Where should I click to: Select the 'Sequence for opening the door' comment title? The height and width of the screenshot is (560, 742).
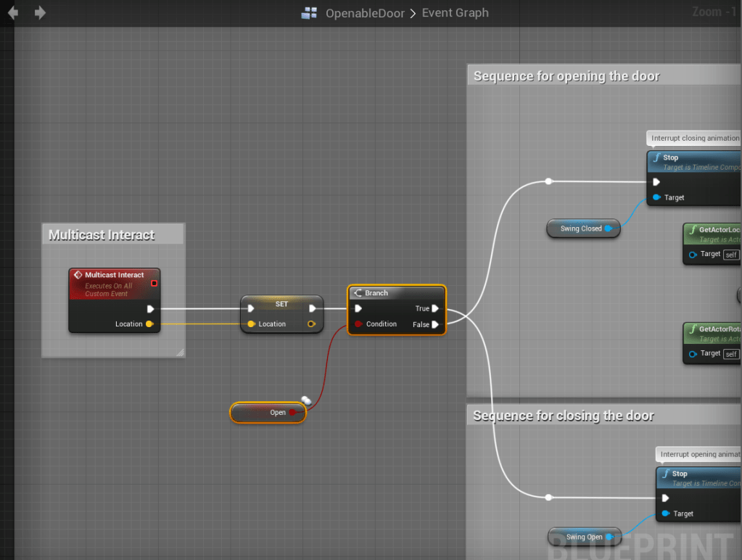pos(566,76)
